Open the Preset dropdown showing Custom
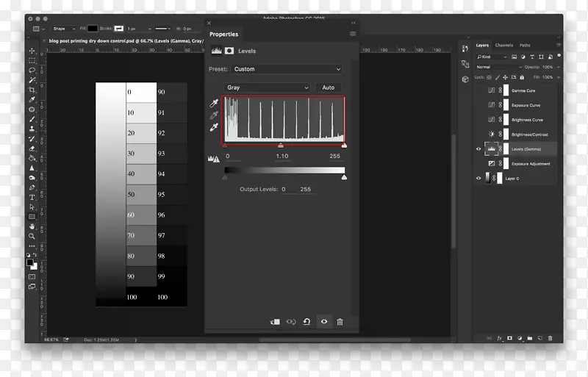Screen dimensions: 588x377 287,69
